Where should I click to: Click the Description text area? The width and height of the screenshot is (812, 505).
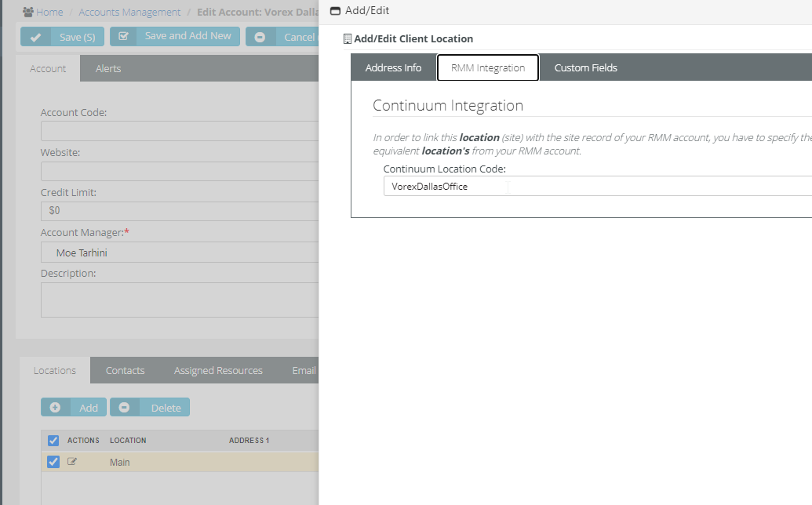[x=180, y=300]
